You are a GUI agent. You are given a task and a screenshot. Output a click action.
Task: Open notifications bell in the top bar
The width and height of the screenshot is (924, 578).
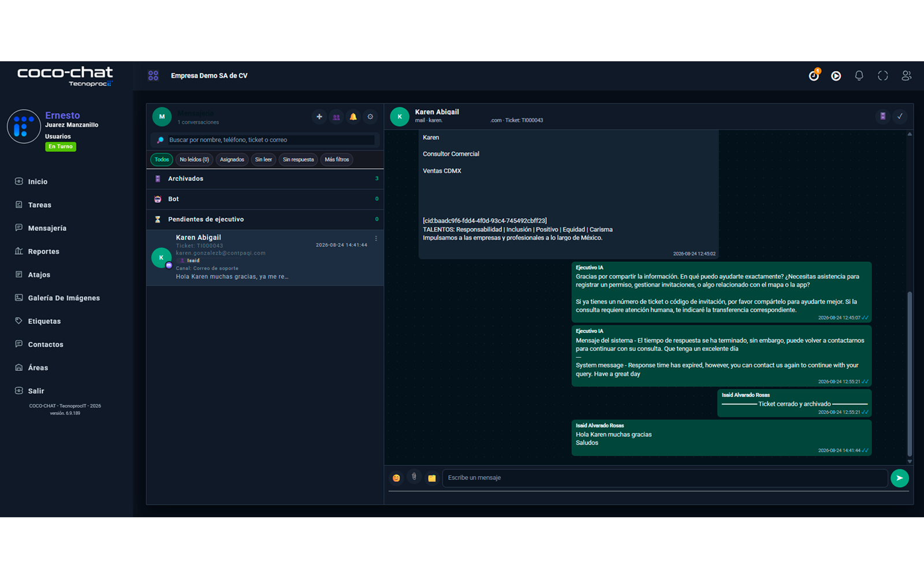(859, 76)
